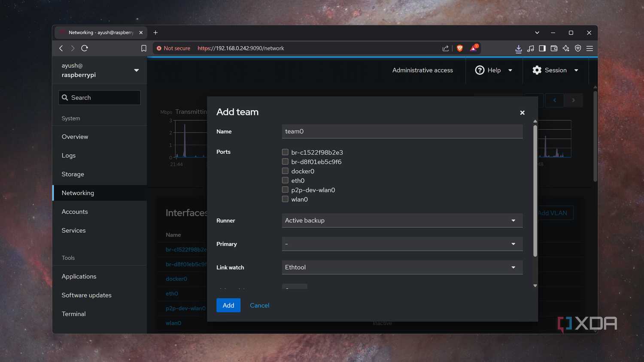This screenshot has height=362, width=644.
Task: Open the Primary dropdown
Action: pyautogui.click(x=402, y=244)
